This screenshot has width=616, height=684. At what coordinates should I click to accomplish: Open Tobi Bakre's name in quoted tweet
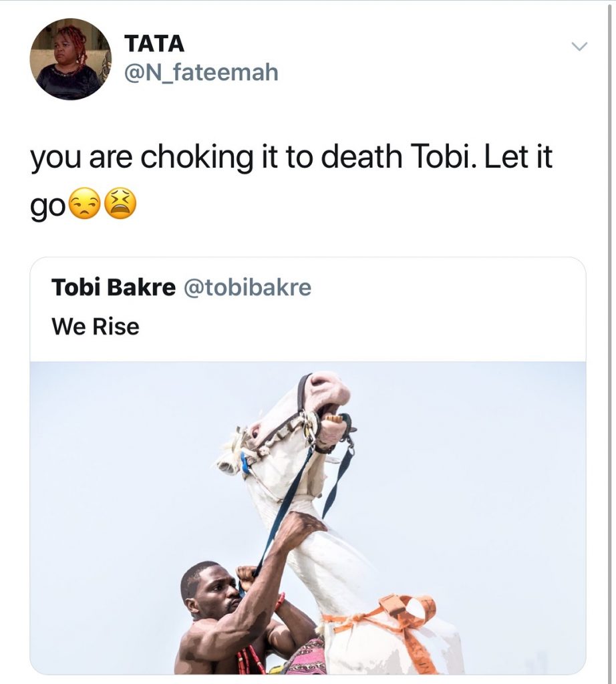[114, 287]
